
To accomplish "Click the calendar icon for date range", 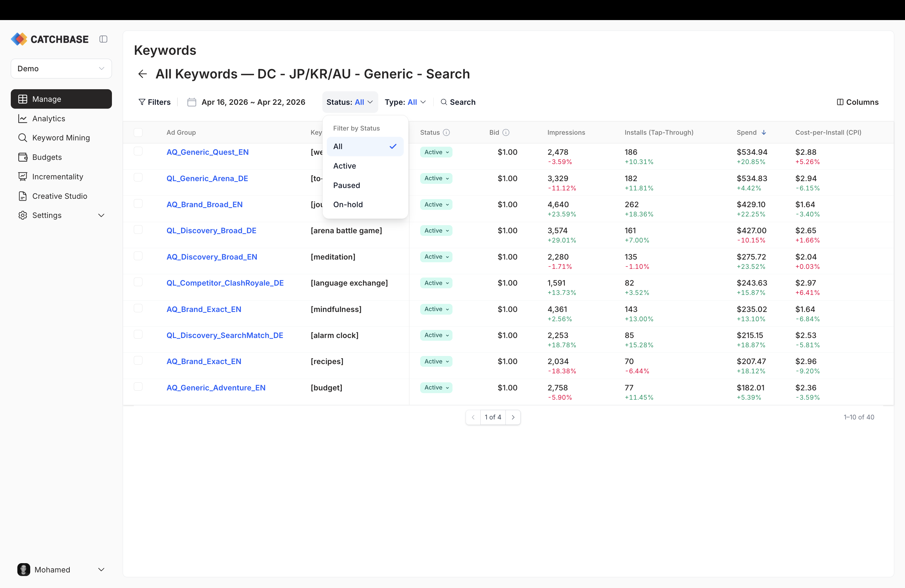I will pyautogui.click(x=192, y=102).
